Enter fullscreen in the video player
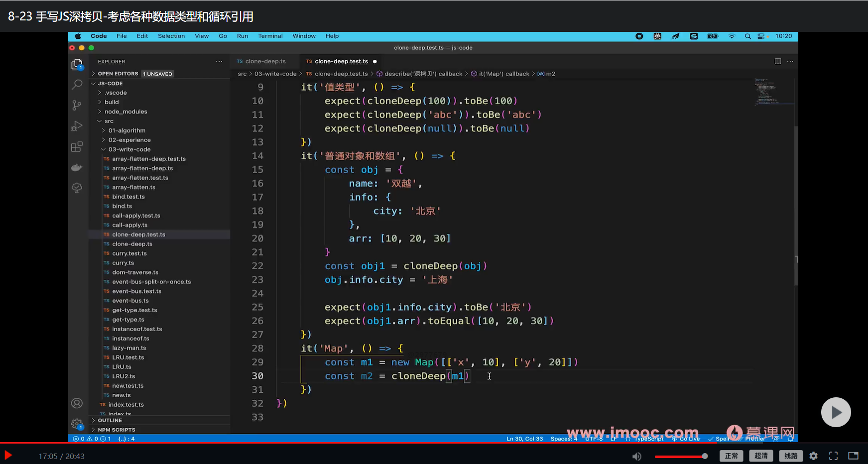868x464 pixels. pyautogui.click(x=833, y=456)
